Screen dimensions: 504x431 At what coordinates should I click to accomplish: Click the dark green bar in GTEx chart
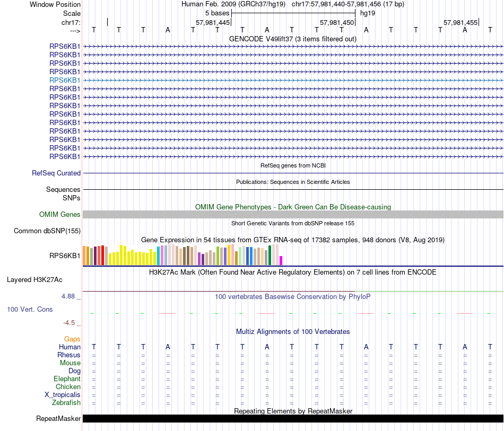click(x=270, y=256)
